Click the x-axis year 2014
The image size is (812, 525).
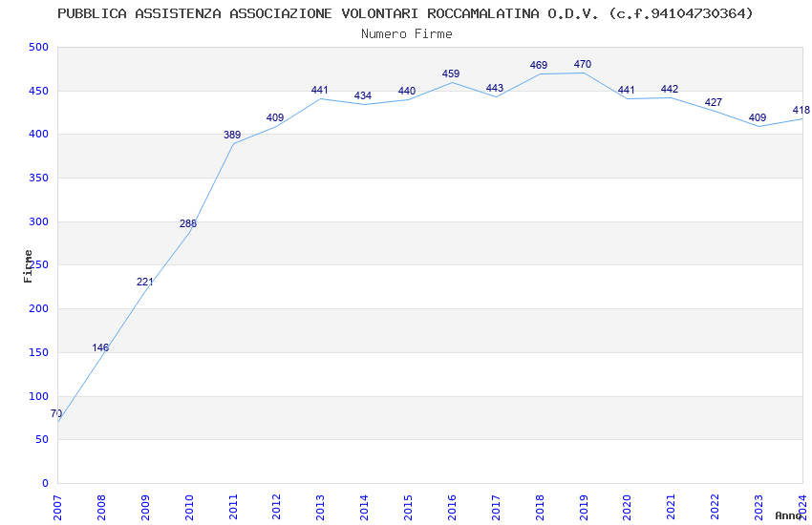[x=364, y=508]
